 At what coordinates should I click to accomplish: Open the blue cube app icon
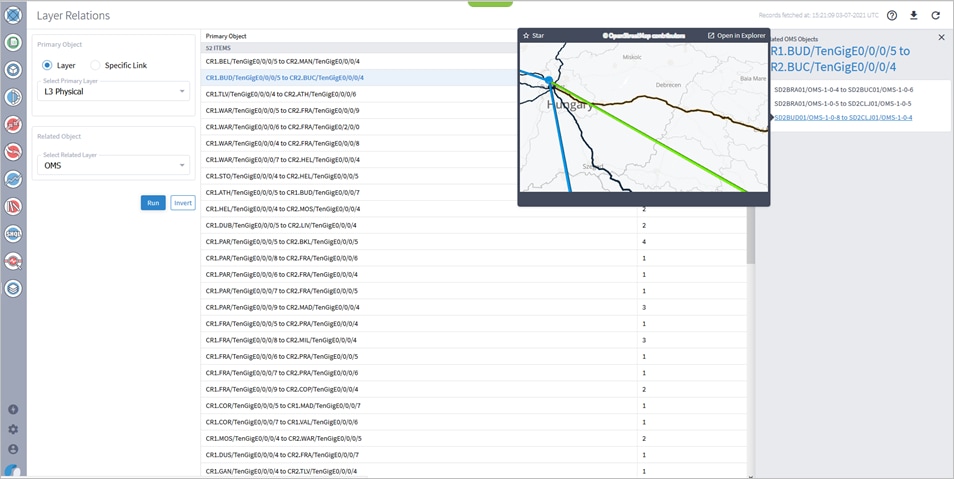point(13,70)
